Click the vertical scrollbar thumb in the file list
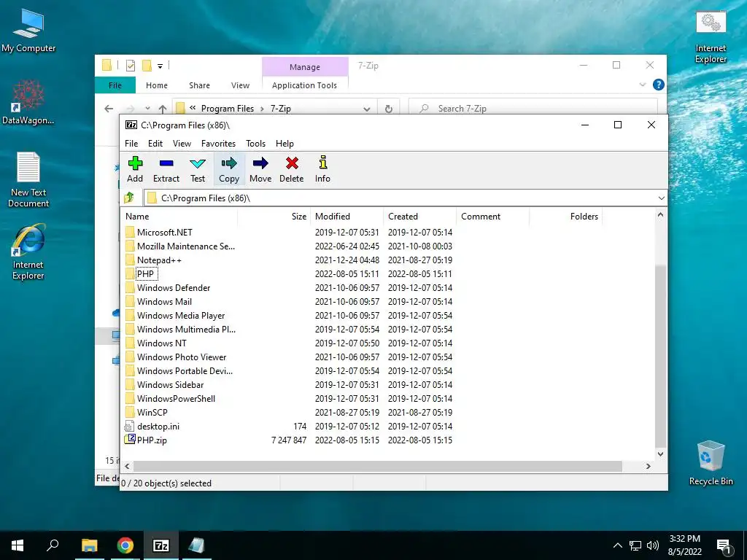The image size is (747, 560). point(660,356)
